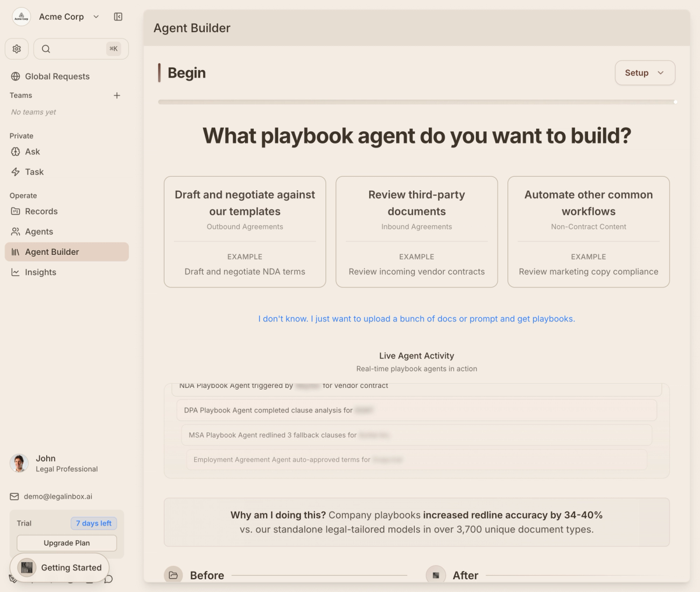This screenshot has width=700, height=592.
Task: Click the Getting Started pattern icon
Action: click(x=27, y=568)
